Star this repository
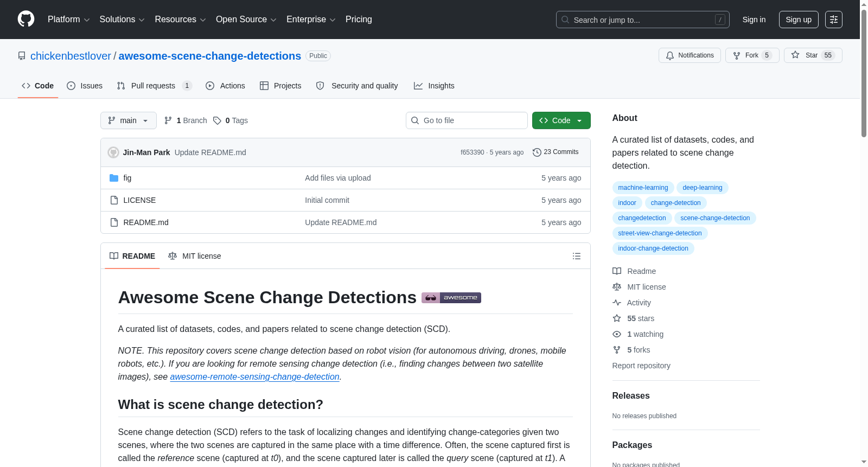This screenshot has height=467, width=868. click(813, 55)
